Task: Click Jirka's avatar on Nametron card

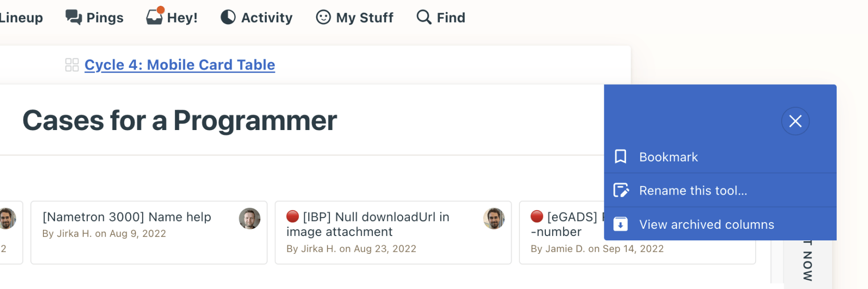Action: coord(249,219)
